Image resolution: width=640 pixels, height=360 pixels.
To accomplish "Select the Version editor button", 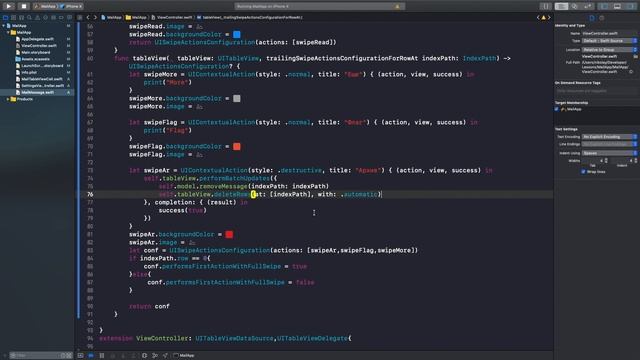I will 587,7.
